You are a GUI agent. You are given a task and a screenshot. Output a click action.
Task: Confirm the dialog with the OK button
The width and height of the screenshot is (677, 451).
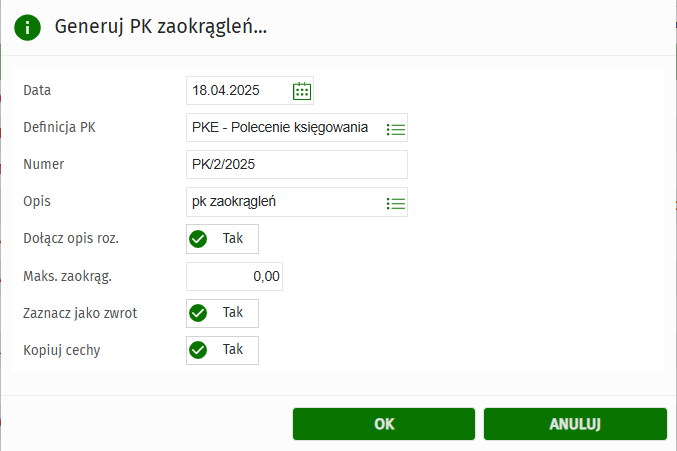click(384, 424)
